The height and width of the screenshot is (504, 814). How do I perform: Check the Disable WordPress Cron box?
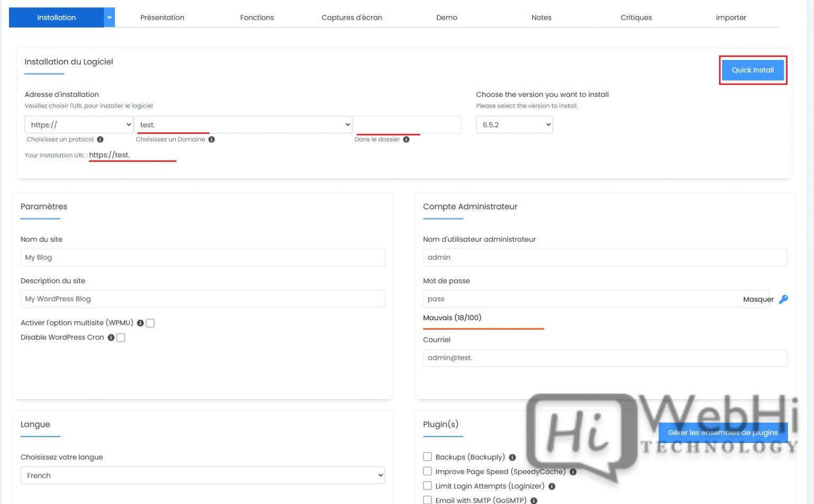120,337
